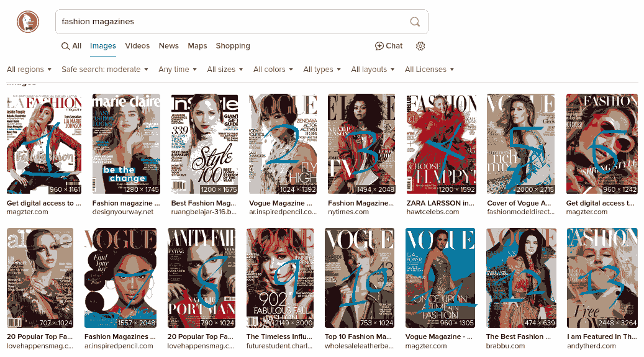The width and height of the screenshot is (644, 357).
Task: Open the Allure cover thumbnail 707 × 1024
Action: (40, 278)
